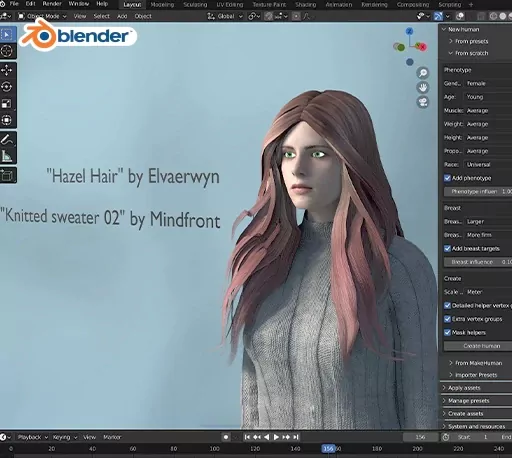The height and width of the screenshot is (458, 512).
Task: Select the Add Cube tool
Action: point(7,175)
